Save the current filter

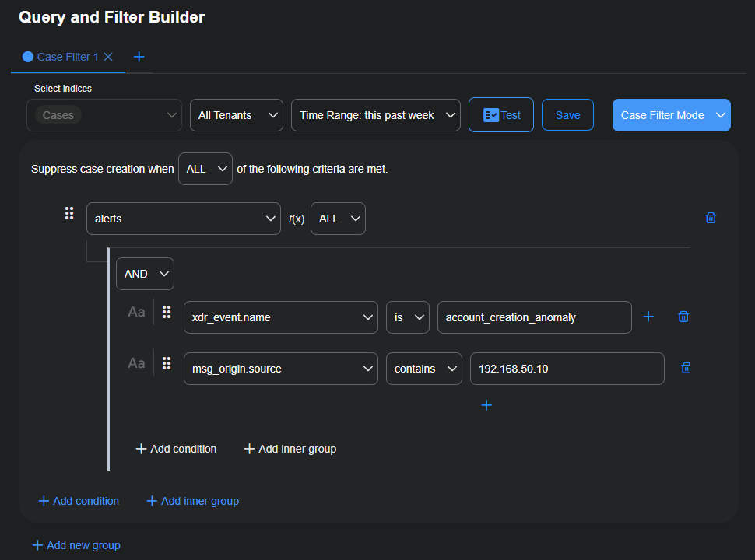(x=567, y=114)
